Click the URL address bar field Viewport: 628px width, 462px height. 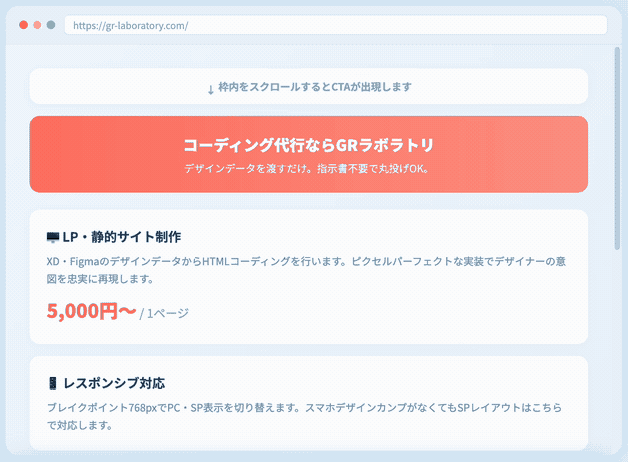[x=336, y=25]
